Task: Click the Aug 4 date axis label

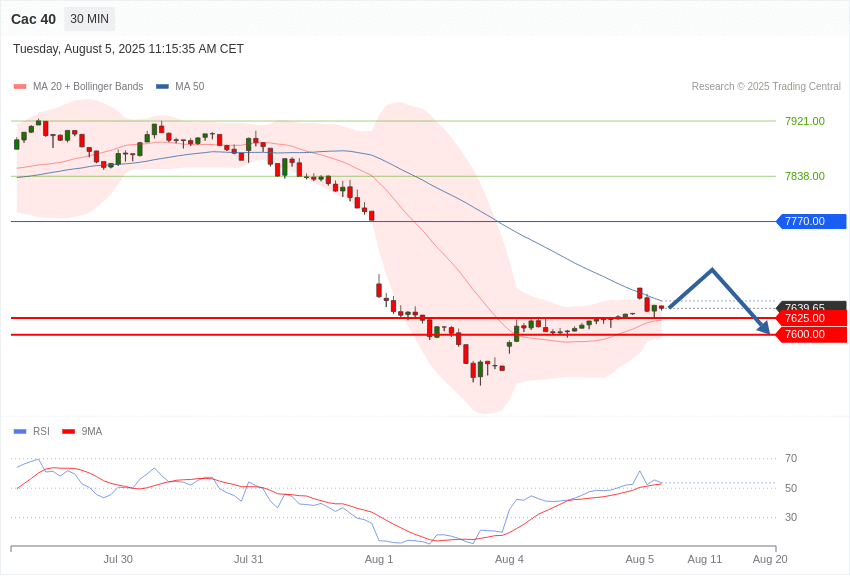Action: coord(510,560)
